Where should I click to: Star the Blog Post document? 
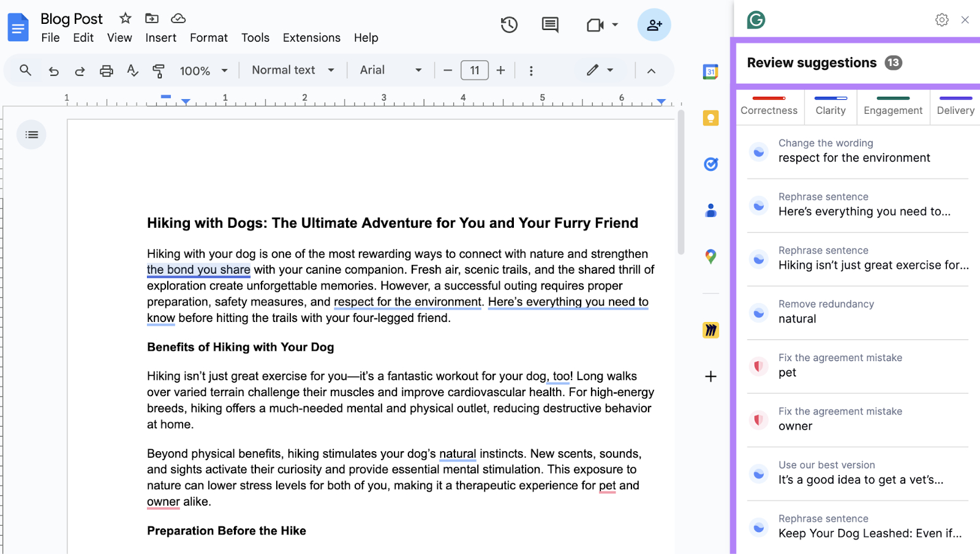124,18
